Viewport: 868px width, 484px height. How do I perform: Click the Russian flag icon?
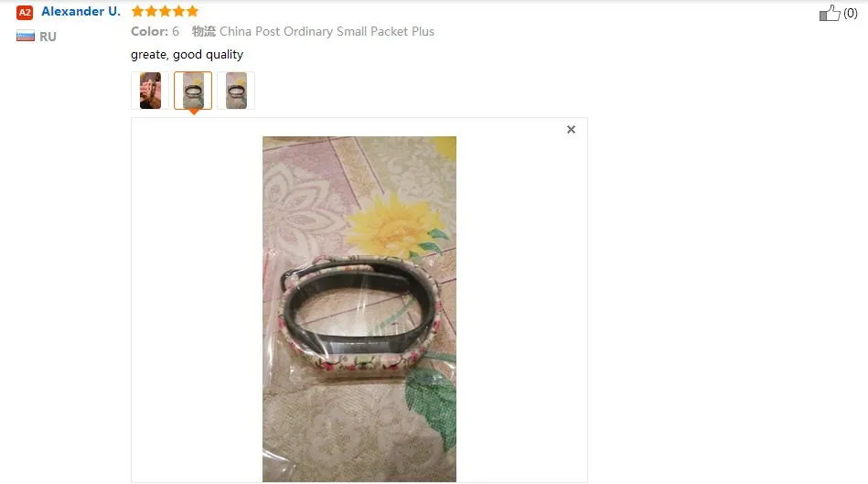(26, 37)
